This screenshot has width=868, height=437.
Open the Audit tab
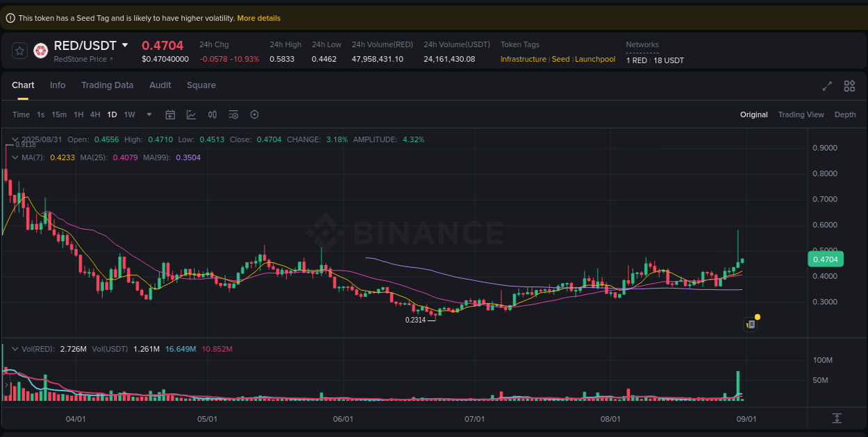click(x=160, y=85)
